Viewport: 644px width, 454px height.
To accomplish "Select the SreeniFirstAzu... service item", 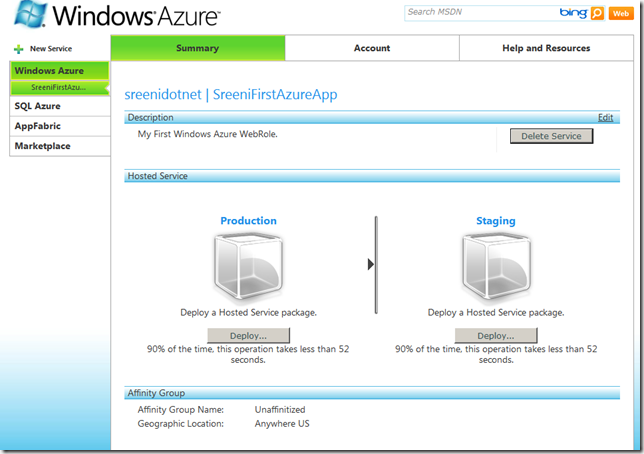I will pos(58,88).
